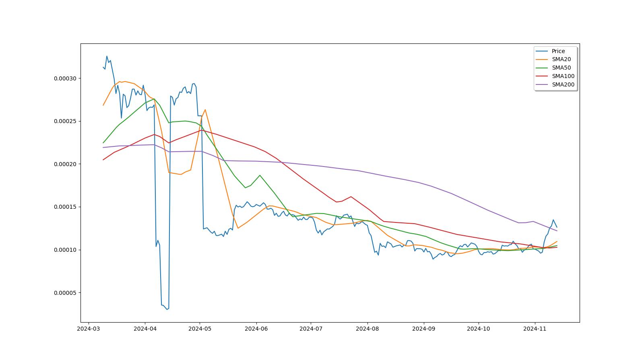Click the blue Price legend line swatch
Viewport: 644px width, 362px height.
coord(542,51)
